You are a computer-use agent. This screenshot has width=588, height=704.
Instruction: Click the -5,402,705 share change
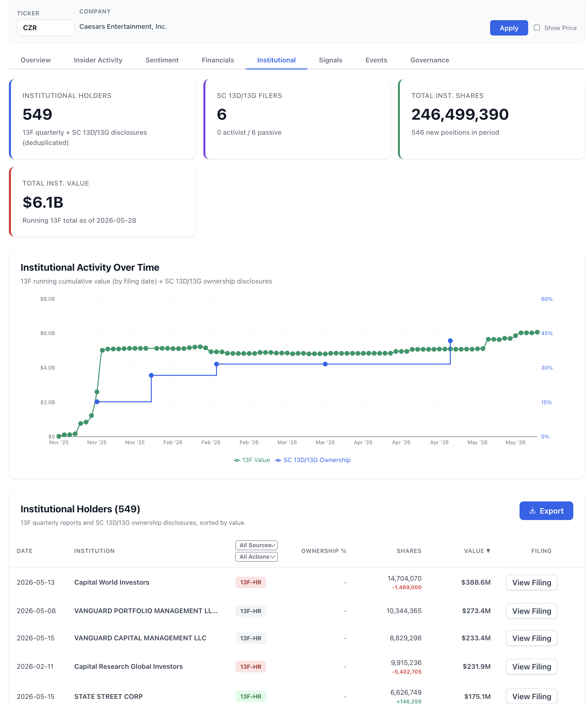(406, 672)
